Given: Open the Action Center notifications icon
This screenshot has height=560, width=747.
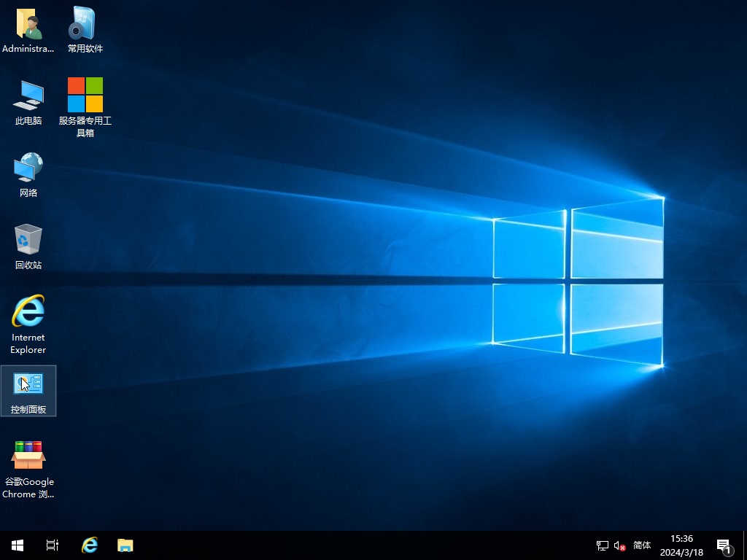Looking at the screenshot, I should [724, 545].
